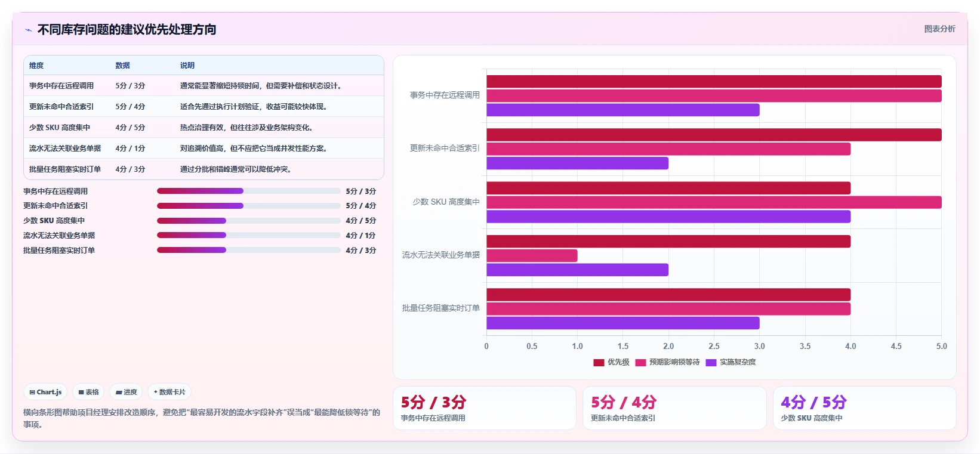Click chart axis label 流水无法关联业务单据
The image size is (980, 454).
click(x=441, y=255)
